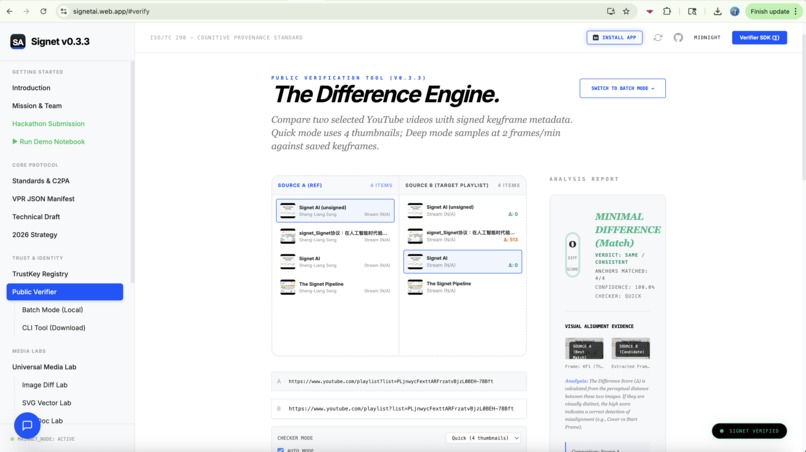Click the install app icon in address bar
The height and width of the screenshot is (452, 806).
coord(611,11)
